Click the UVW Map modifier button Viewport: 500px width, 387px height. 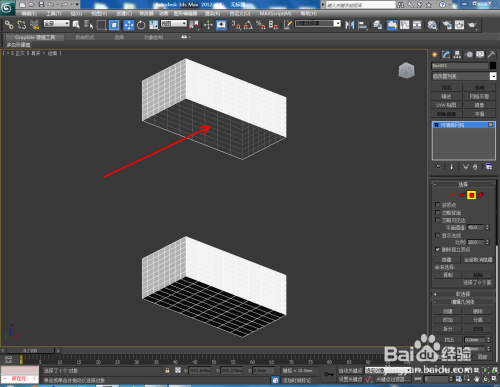point(446,105)
